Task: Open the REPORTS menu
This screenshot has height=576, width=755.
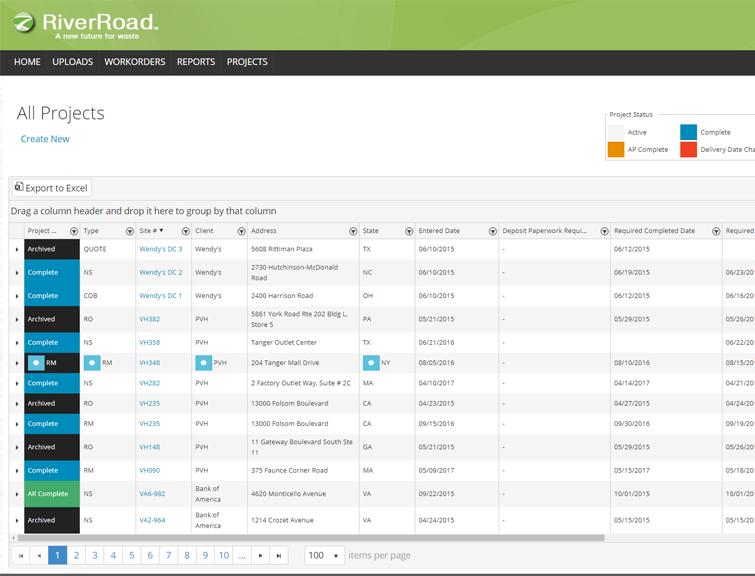Action: click(196, 62)
